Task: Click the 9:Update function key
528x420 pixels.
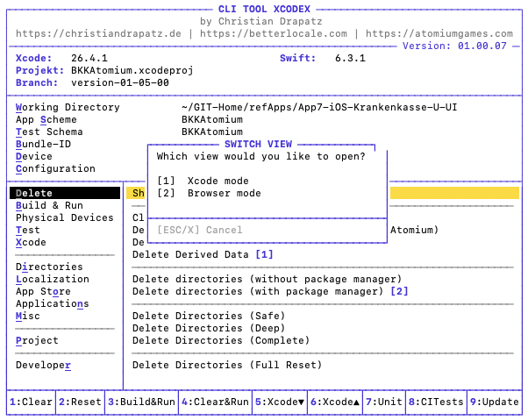Action: click(495, 402)
